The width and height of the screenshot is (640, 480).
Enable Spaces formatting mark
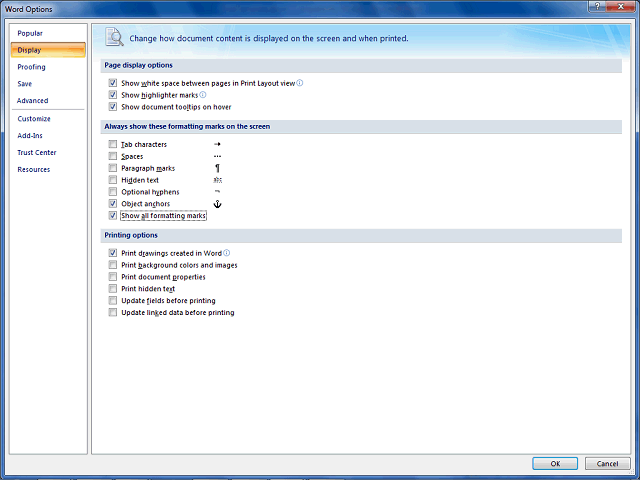click(x=113, y=156)
